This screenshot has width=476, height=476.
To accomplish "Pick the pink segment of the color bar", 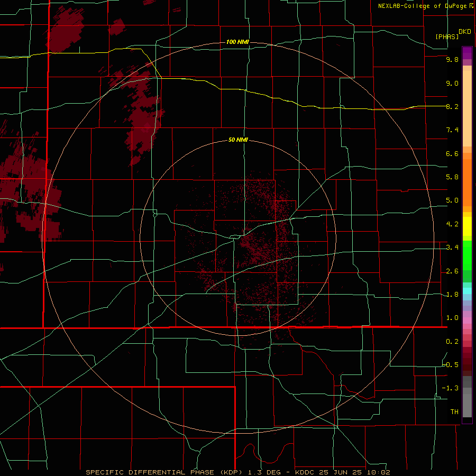I will point(467,321).
